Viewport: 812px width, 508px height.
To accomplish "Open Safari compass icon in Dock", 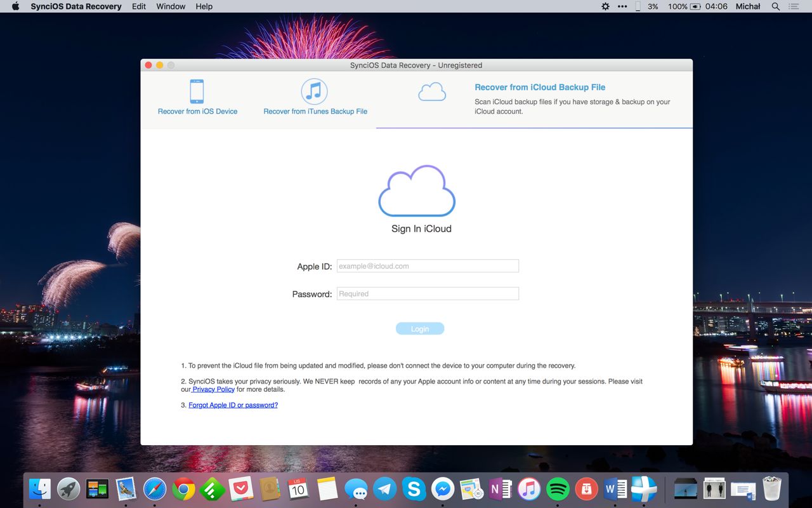I will point(155,489).
